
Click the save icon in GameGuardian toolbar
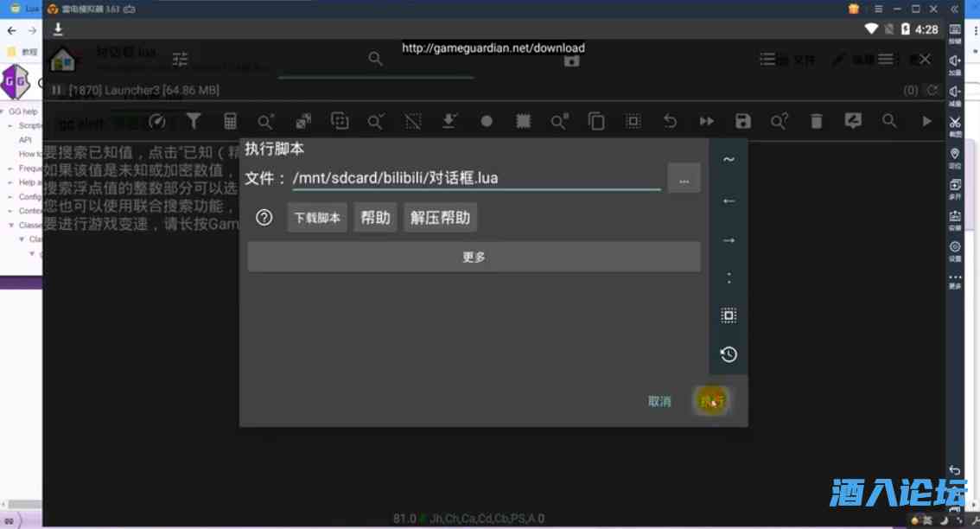(743, 121)
